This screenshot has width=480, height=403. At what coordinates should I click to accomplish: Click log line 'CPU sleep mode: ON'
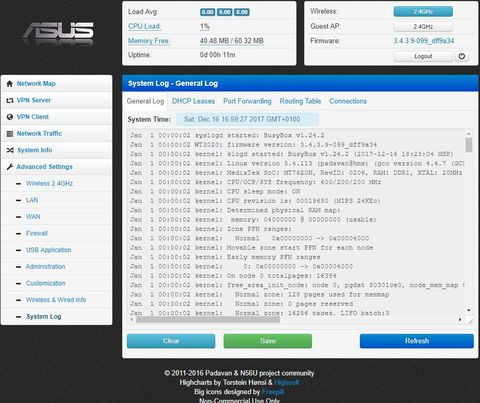215,192
